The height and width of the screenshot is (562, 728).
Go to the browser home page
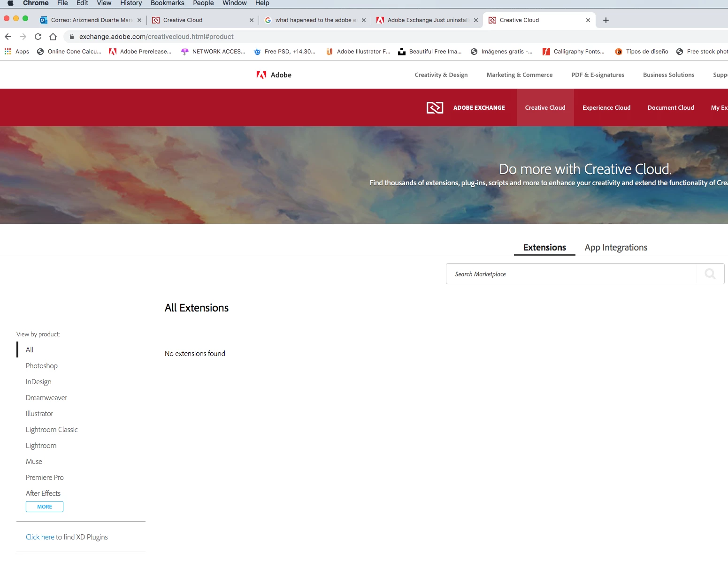[x=53, y=37]
